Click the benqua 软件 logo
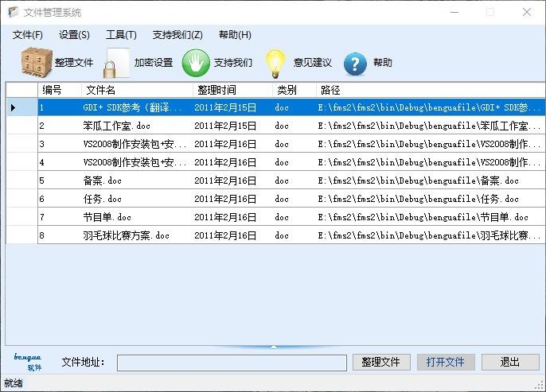This screenshot has height=392, width=546. pyautogui.click(x=28, y=362)
